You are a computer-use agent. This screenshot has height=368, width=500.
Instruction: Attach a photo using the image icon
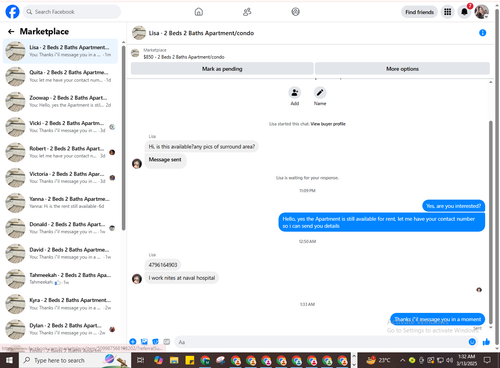(144, 342)
